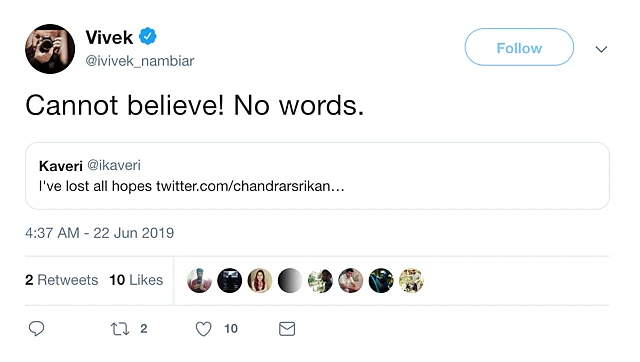Open the 4:37 AM timestamp link

tap(100, 233)
